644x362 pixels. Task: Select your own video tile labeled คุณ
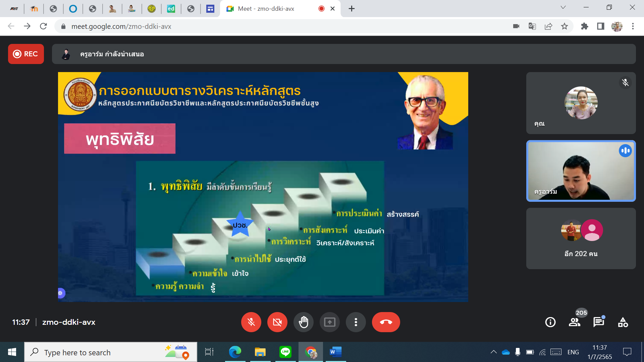[581, 103]
